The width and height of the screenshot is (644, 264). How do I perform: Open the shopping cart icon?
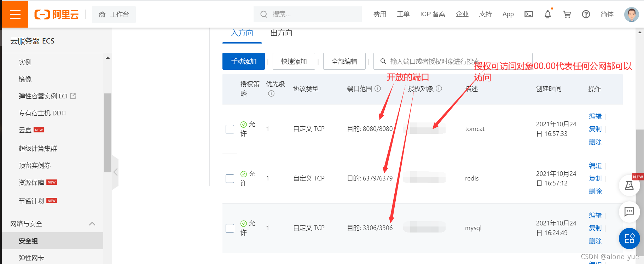pyautogui.click(x=567, y=14)
